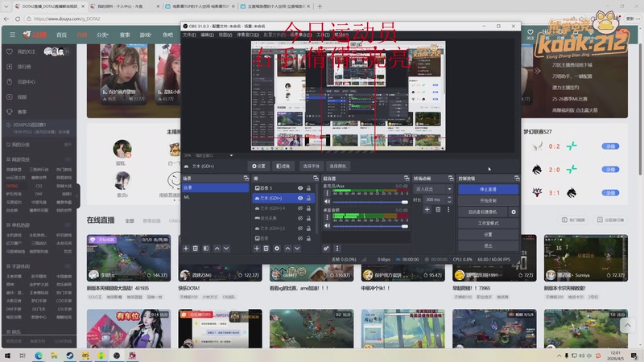This screenshot has height=362, width=644.
Task: Open the browser tab list chevron
Action: pos(6,6)
